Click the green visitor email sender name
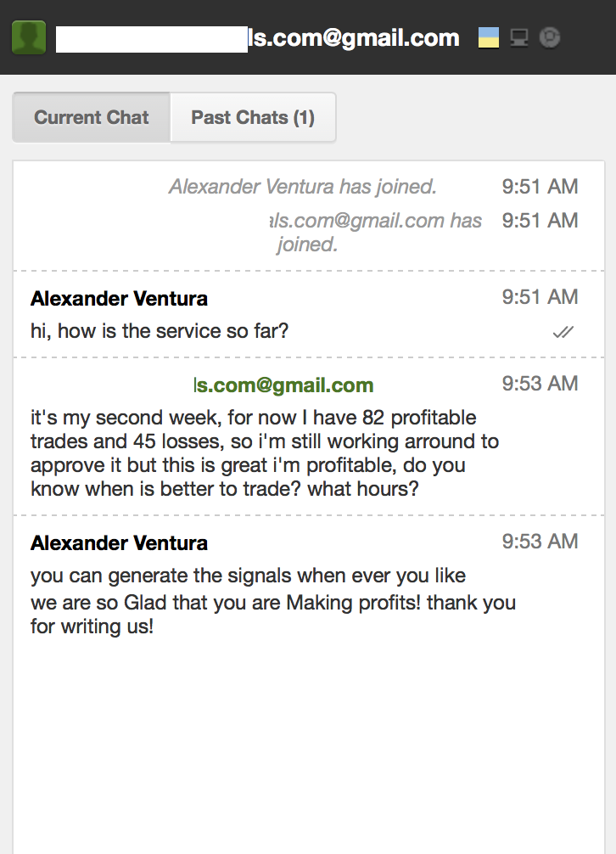616x854 pixels. pyautogui.click(x=283, y=385)
